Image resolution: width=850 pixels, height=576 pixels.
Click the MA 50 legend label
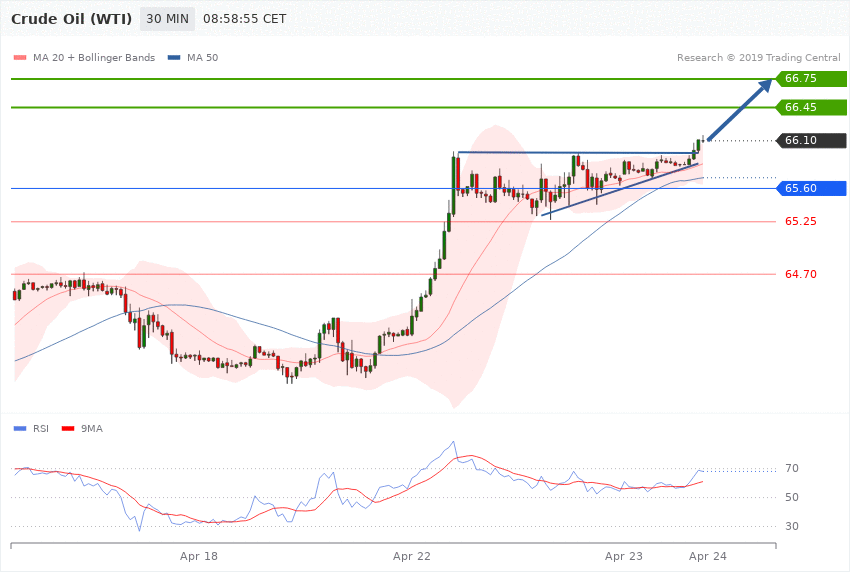(x=202, y=58)
